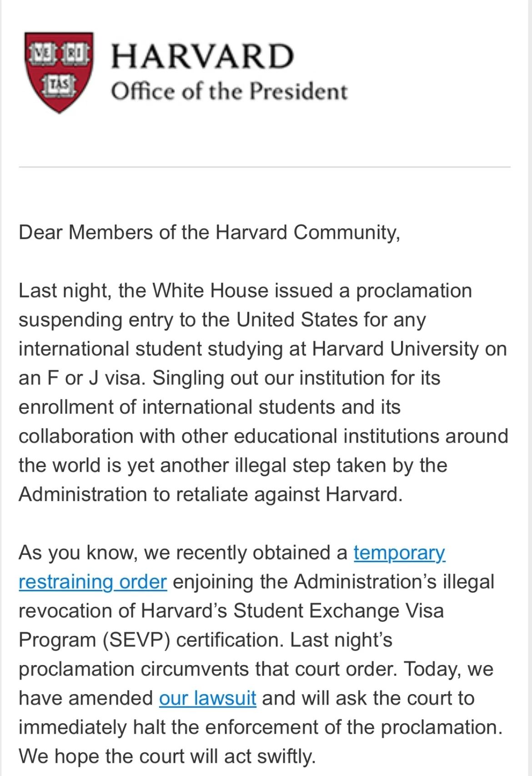This screenshot has width=532, height=776.
Task: Click the phrase "Student Exchange Visa"
Action: tap(338, 611)
